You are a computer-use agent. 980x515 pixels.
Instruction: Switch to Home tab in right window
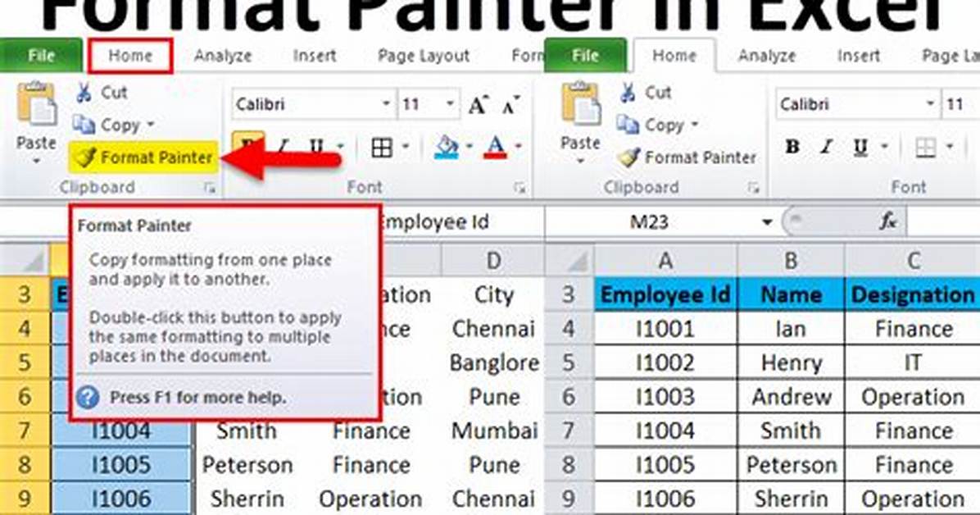(x=674, y=56)
